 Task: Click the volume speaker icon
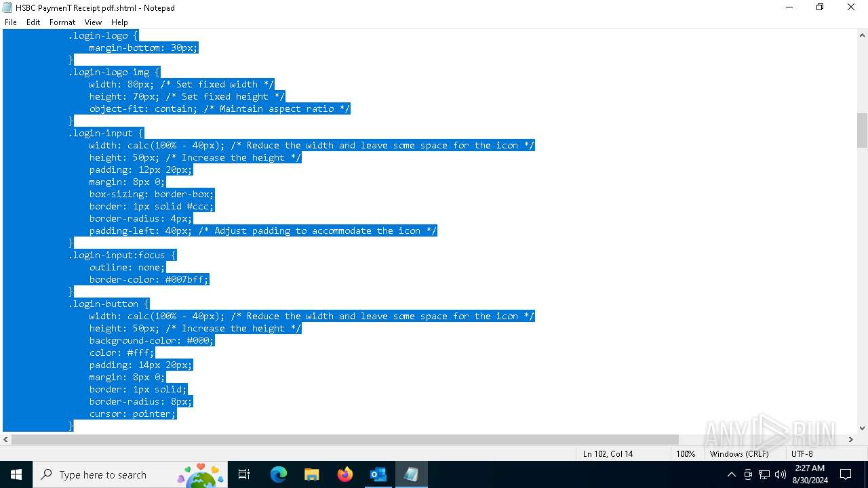[x=781, y=474]
